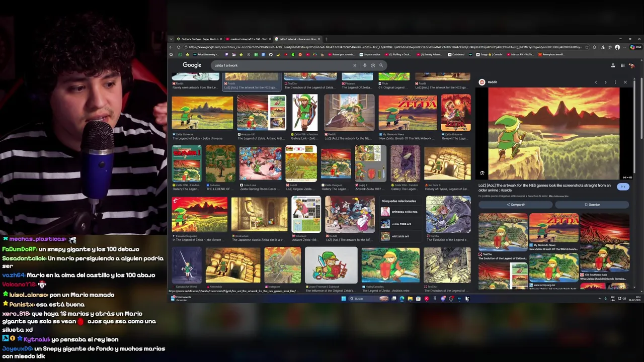Open the Zelda Universe Link sunset thumbnail

tap(202, 114)
